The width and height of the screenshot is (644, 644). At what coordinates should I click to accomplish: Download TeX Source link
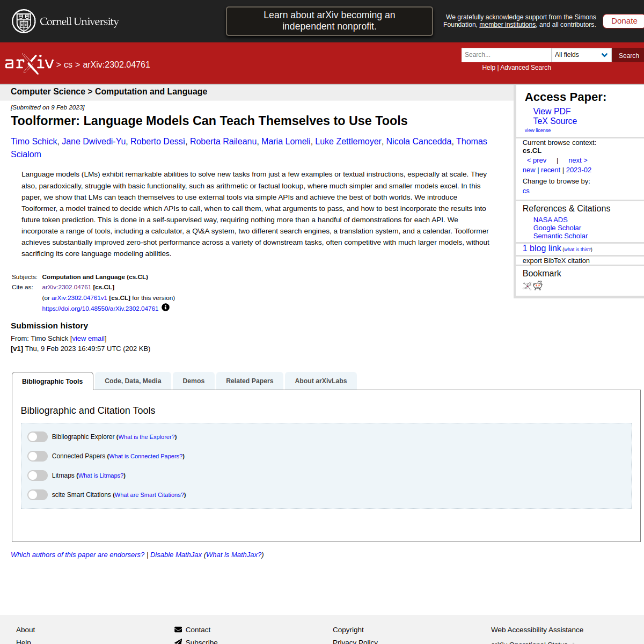555,121
